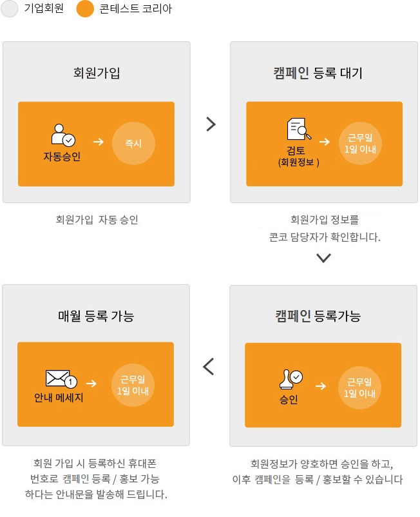This screenshot has width=420, height=517.
Task: Click the arrow beside 승인 stamp
Action: click(321, 386)
